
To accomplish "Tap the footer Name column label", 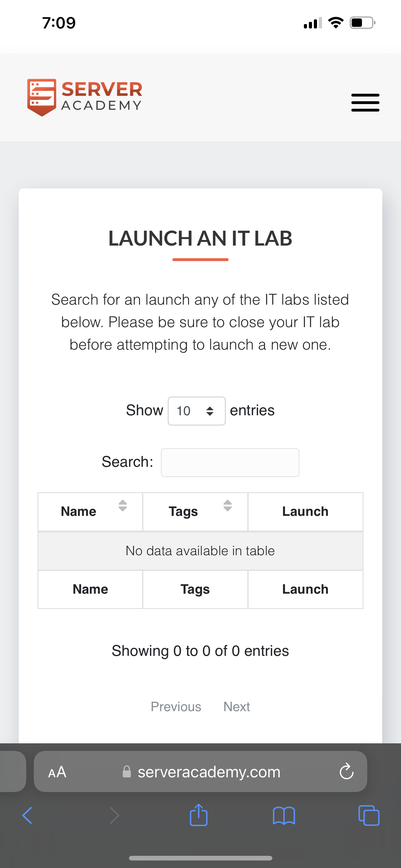I will coord(90,589).
